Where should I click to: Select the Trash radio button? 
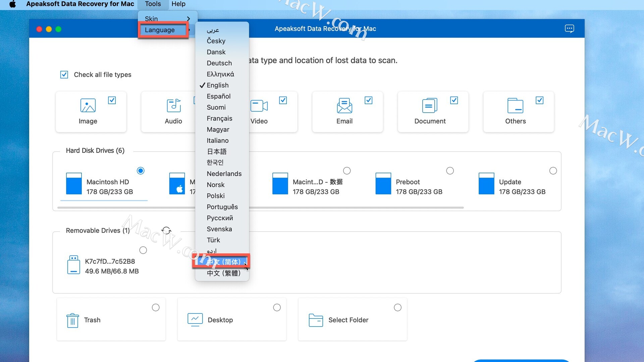point(156,307)
